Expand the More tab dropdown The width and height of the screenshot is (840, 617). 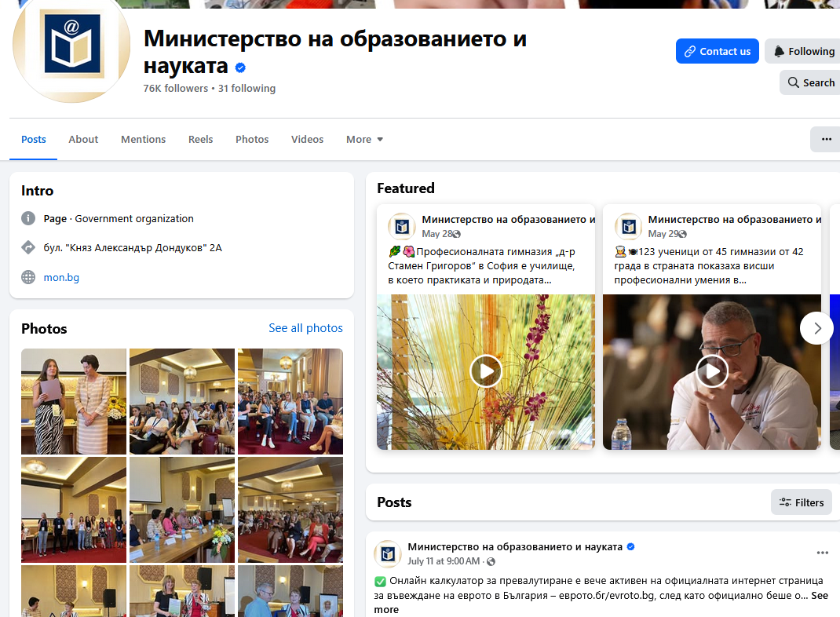[364, 139]
